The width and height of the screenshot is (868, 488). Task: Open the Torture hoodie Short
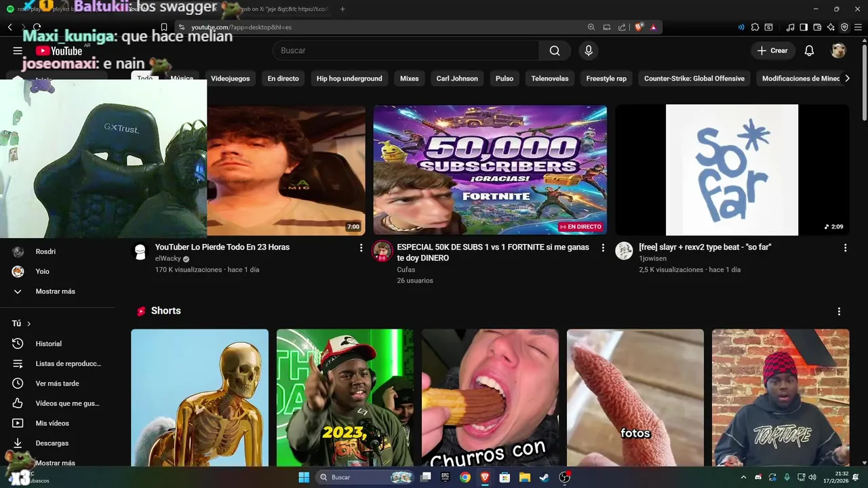[781, 398]
